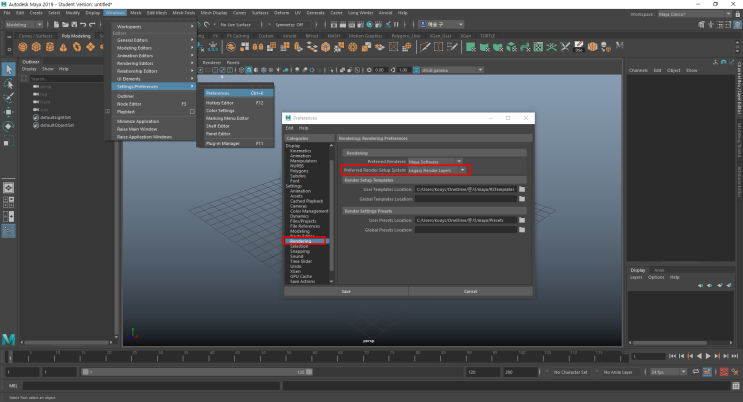Click the New Scene icon
This screenshot has width=743, height=402.
pyautogui.click(x=56, y=25)
